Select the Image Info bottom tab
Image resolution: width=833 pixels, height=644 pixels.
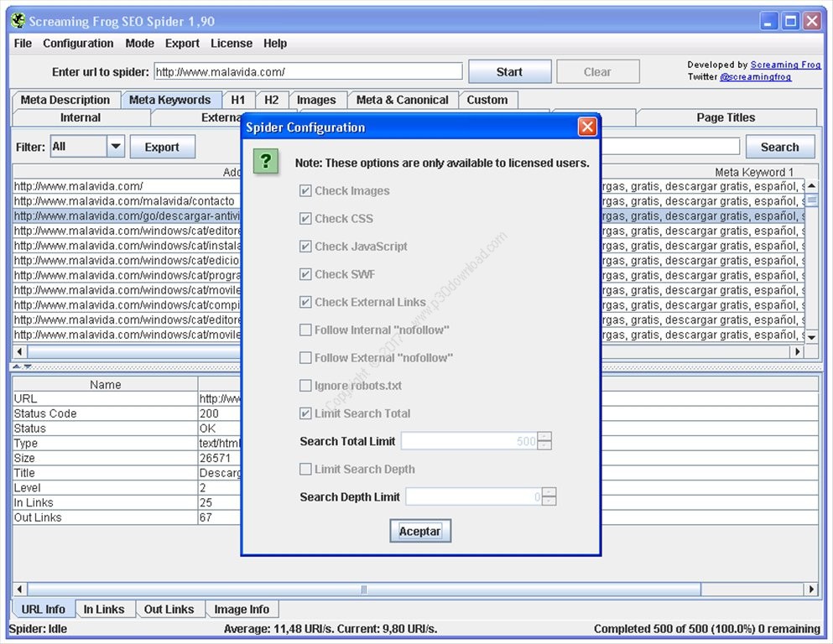pyautogui.click(x=242, y=609)
